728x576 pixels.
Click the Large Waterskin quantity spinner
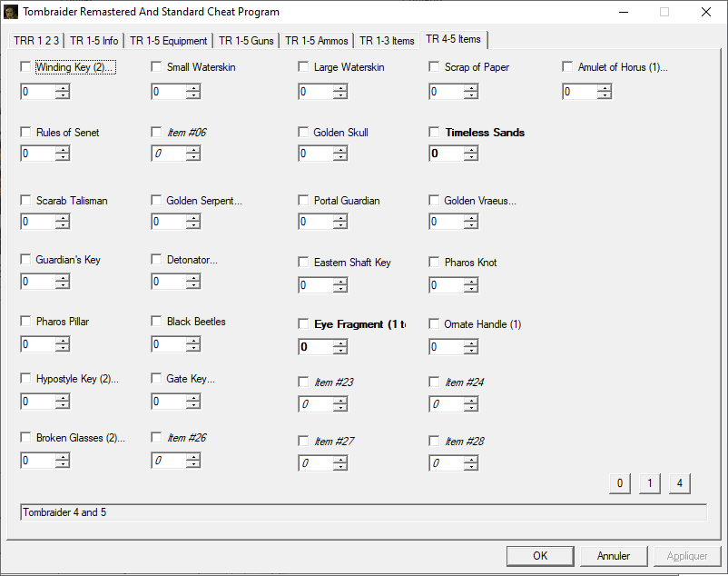[x=340, y=92]
